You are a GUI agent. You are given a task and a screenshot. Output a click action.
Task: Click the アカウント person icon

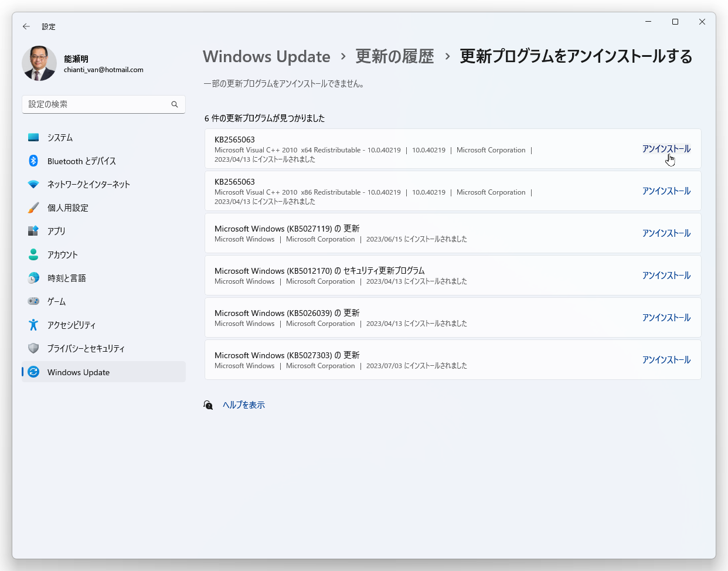(x=33, y=254)
